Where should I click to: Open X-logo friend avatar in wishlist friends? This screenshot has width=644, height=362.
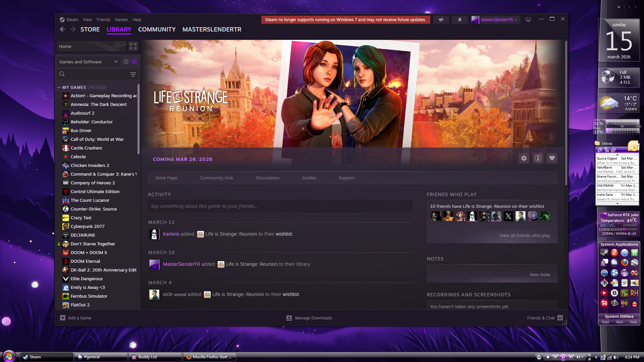coord(508,216)
